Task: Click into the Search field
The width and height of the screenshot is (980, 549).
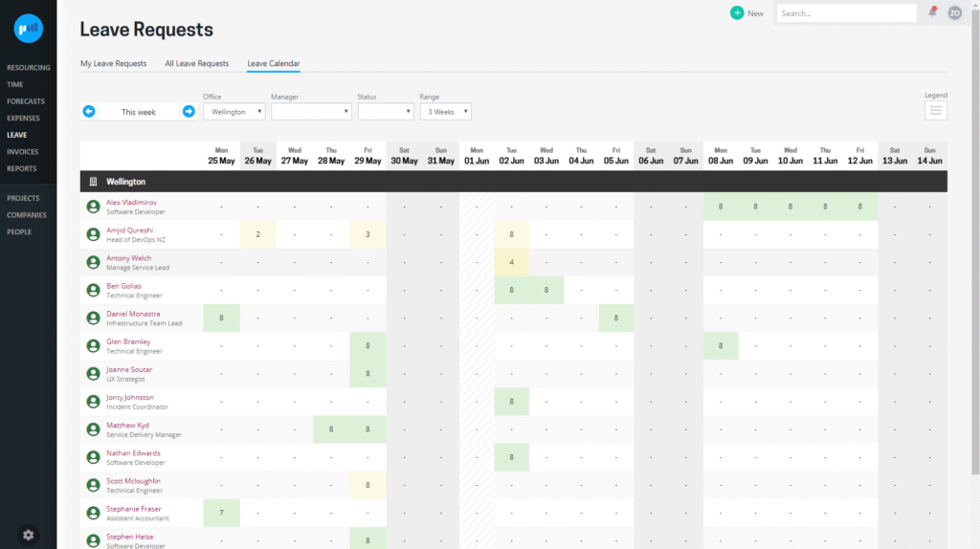Action: pyautogui.click(x=846, y=13)
